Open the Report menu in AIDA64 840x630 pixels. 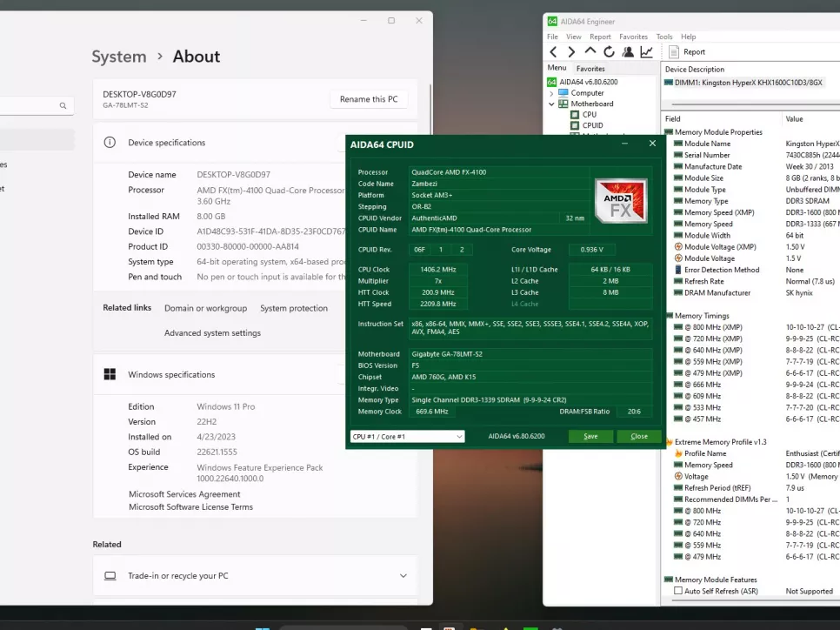point(600,37)
